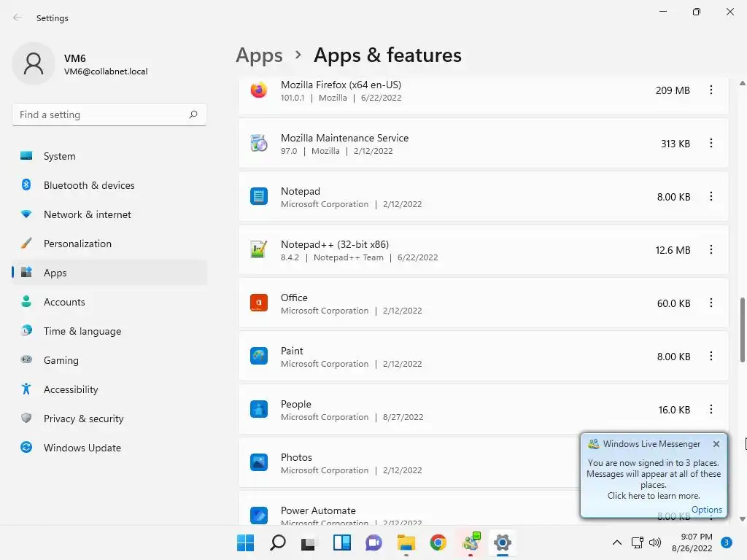Click the Photos app icon
This screenshot has width=747, height=560.
(x=259, y=462)
